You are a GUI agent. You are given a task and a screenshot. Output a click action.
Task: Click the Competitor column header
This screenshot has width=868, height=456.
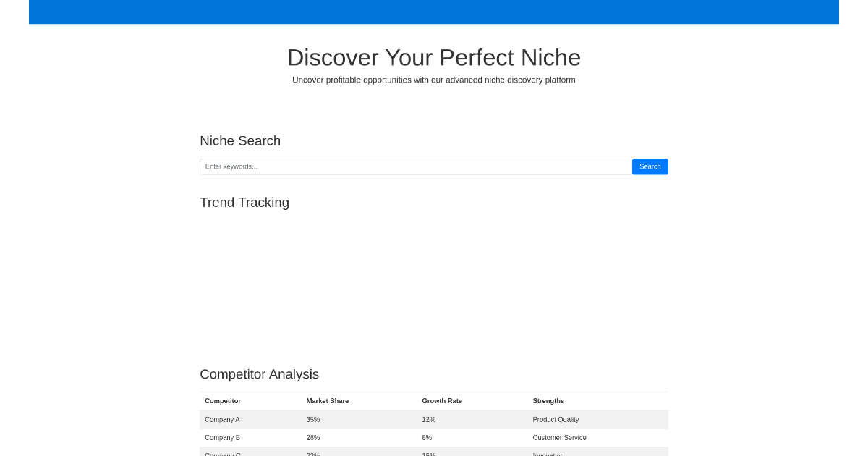pyautogui.click(x=223, y=401)
